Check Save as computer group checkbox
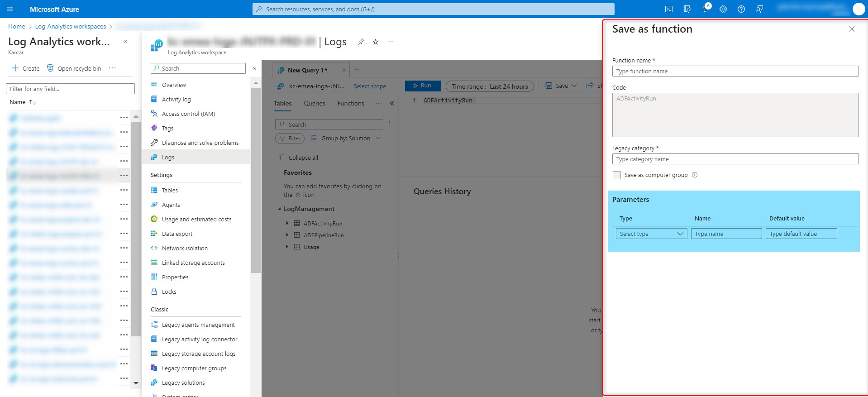 tap(617, 175)
